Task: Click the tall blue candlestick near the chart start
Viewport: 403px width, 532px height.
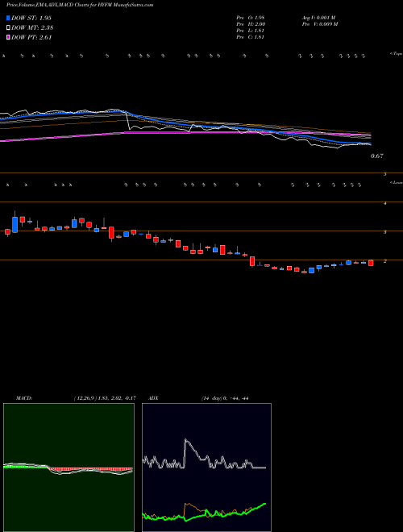Action: click(x=15, y=223)
